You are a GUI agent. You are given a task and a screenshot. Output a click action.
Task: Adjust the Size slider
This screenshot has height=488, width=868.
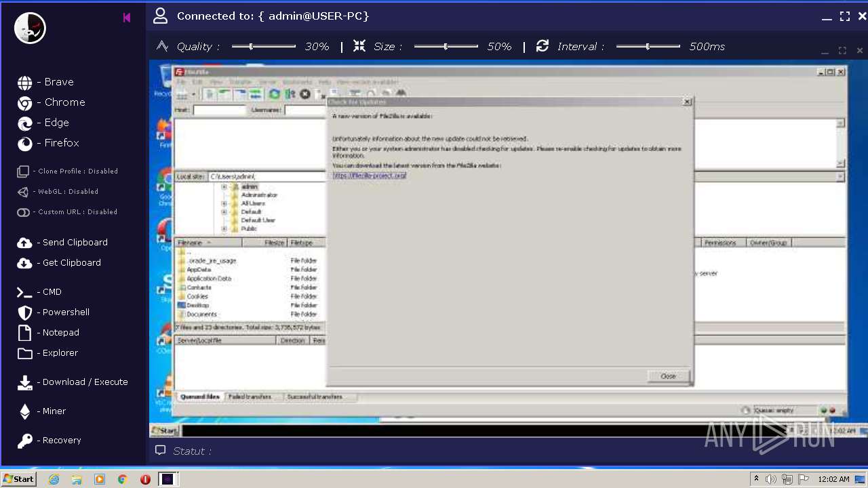446,47
